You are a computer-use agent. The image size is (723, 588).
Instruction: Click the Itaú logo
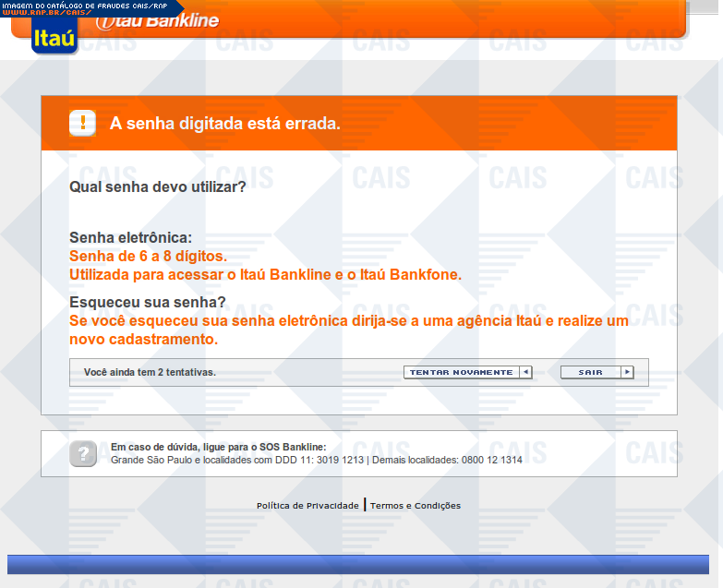tap(54, 37)
